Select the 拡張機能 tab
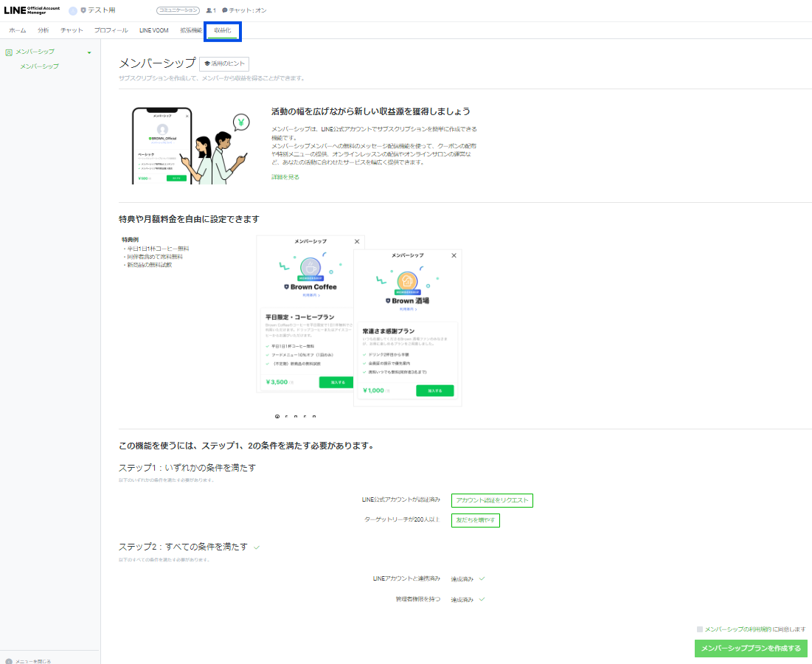This screenshot has height=664, width=812. 190,30
